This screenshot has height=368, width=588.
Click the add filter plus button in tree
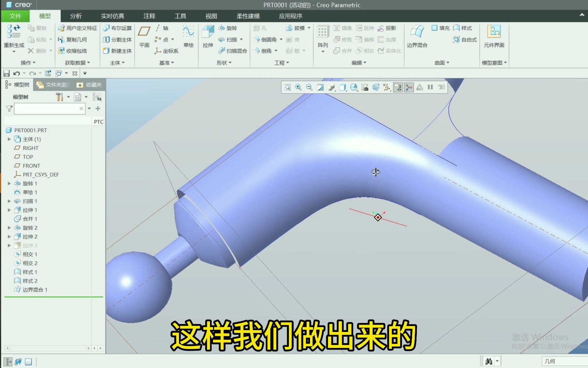coord(98,109)
